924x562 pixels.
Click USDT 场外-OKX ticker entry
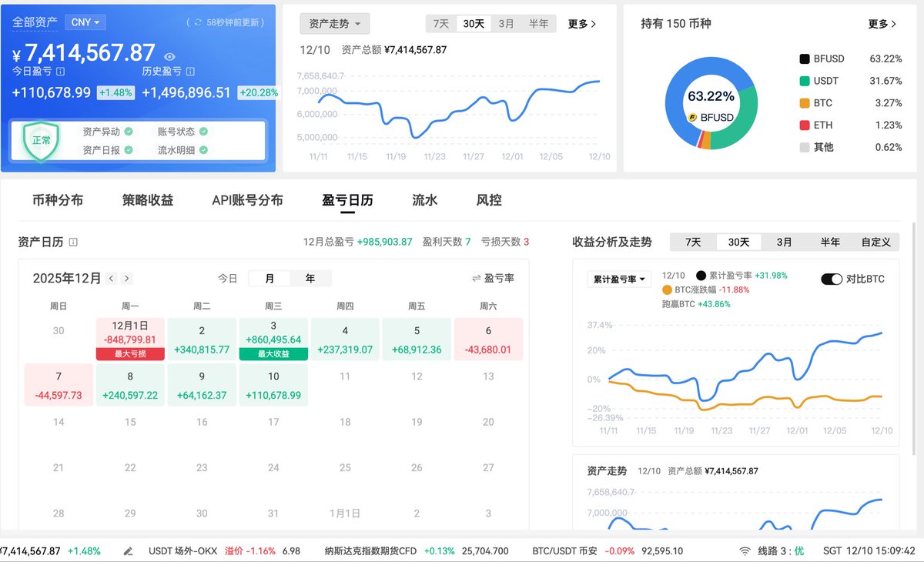[224, 551]
